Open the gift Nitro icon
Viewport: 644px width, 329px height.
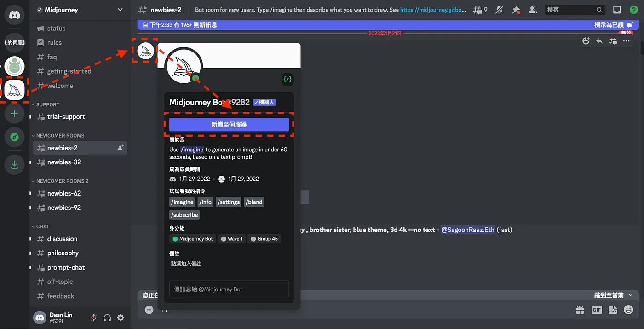tap(580, 310)
